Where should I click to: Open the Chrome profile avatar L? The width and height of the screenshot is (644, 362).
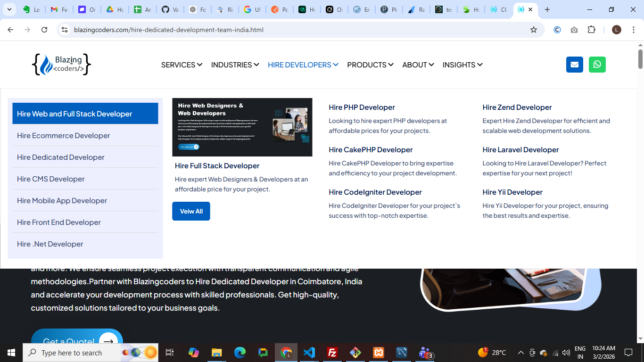pyautogui.click(x=616, y=30)
